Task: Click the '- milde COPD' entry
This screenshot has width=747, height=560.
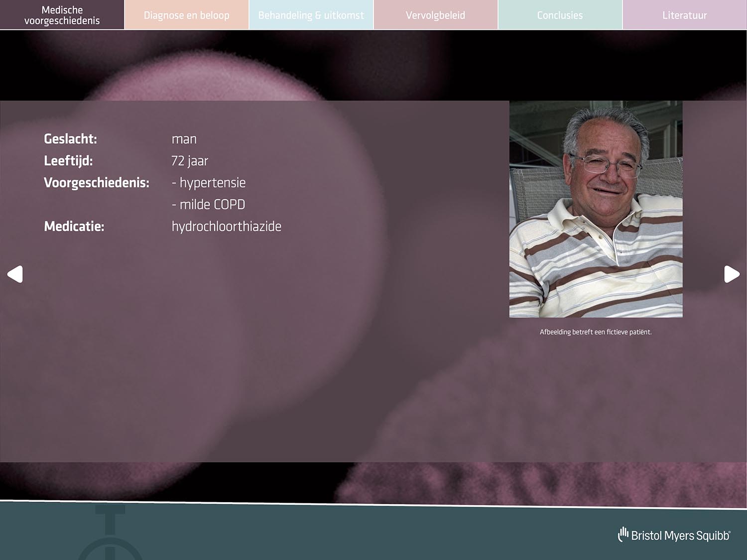Action: [208, 205]
